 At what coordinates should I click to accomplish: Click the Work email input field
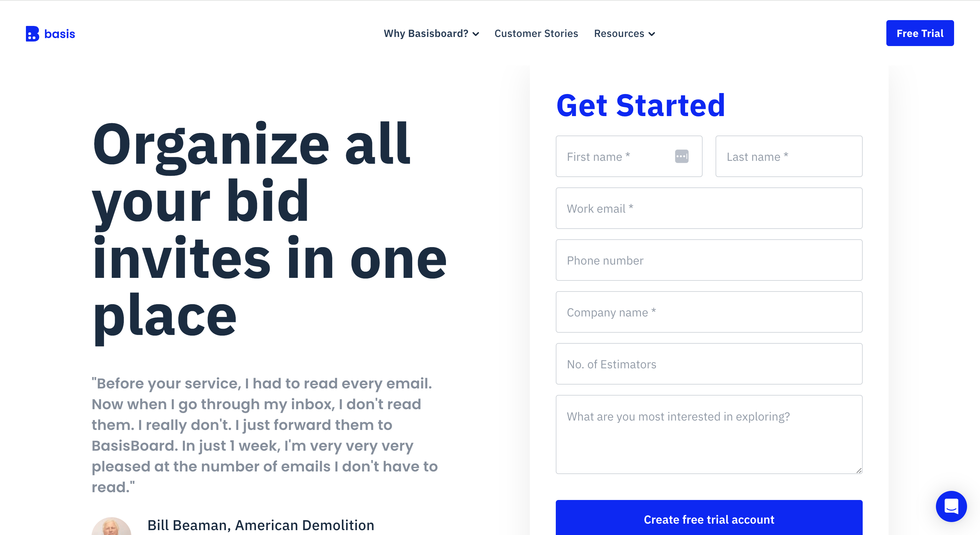709,208
